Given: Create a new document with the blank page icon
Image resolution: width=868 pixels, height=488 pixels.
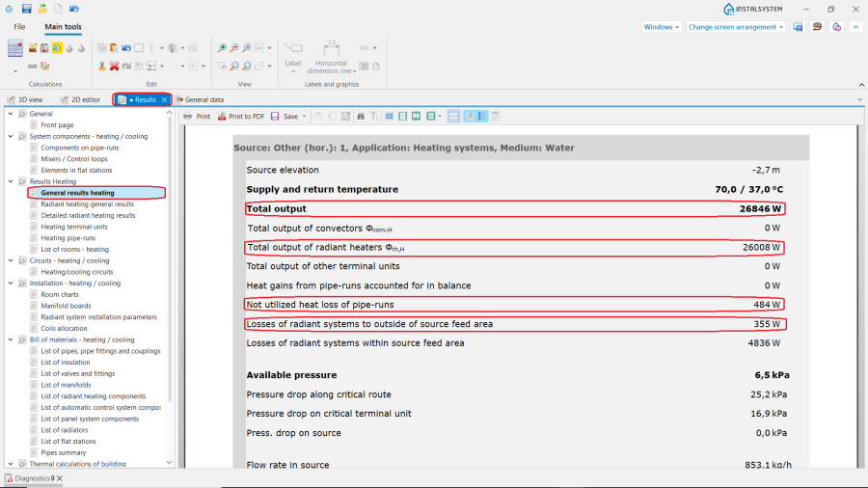Looking at the screenshot, I should point(58,9).
